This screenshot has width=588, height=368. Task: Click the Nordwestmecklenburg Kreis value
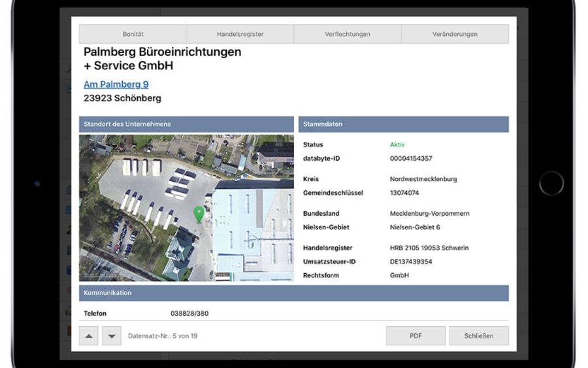pyautogui.click(x=423, y=179)
